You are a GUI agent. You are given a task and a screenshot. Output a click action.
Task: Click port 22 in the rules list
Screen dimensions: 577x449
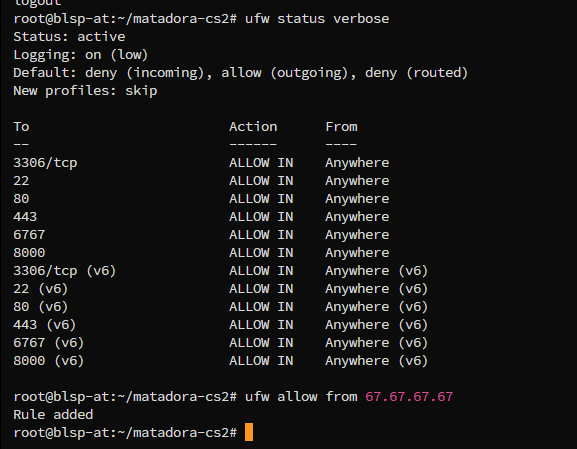[x=21, y=181]
